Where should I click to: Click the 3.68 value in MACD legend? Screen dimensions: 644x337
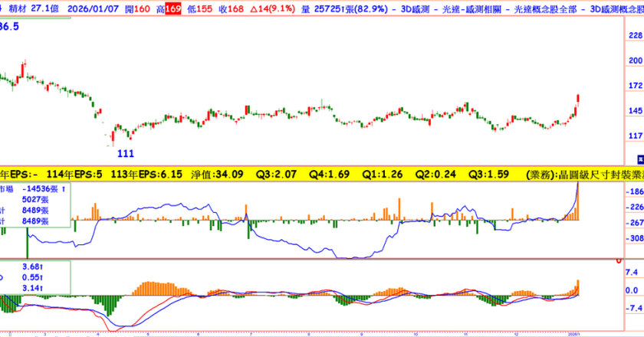coord(31,267)
